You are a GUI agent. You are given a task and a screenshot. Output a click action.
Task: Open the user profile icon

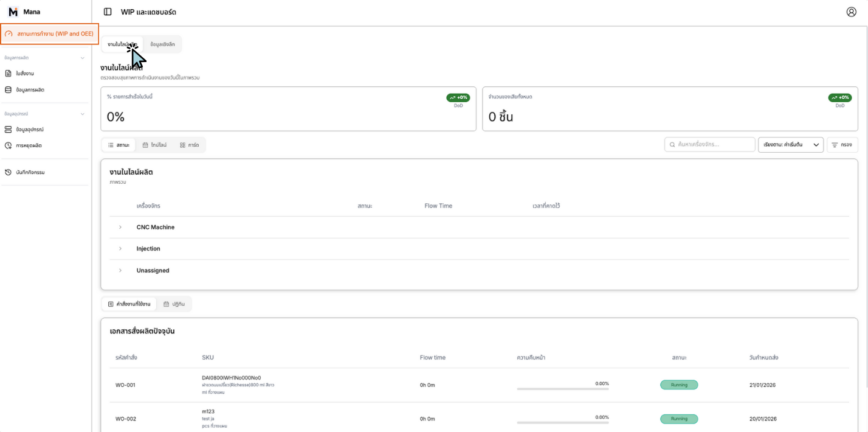tap(851, 12)
